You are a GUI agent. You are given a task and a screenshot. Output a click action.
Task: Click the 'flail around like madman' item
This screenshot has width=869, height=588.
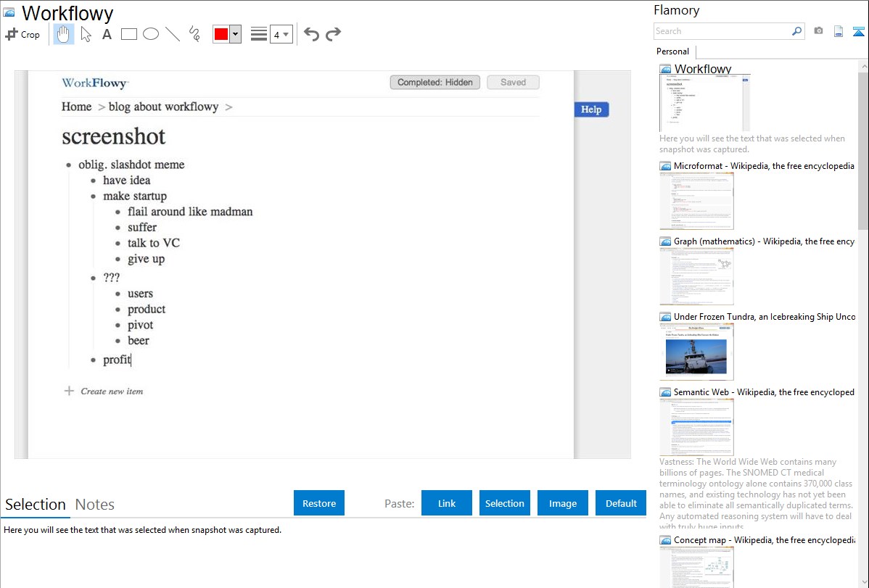point(190,212)
